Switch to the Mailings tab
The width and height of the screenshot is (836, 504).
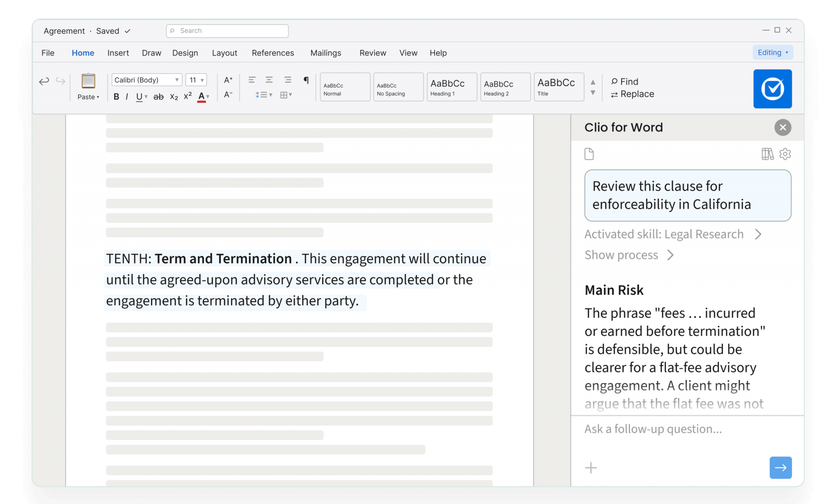click(x=326, y=53)
